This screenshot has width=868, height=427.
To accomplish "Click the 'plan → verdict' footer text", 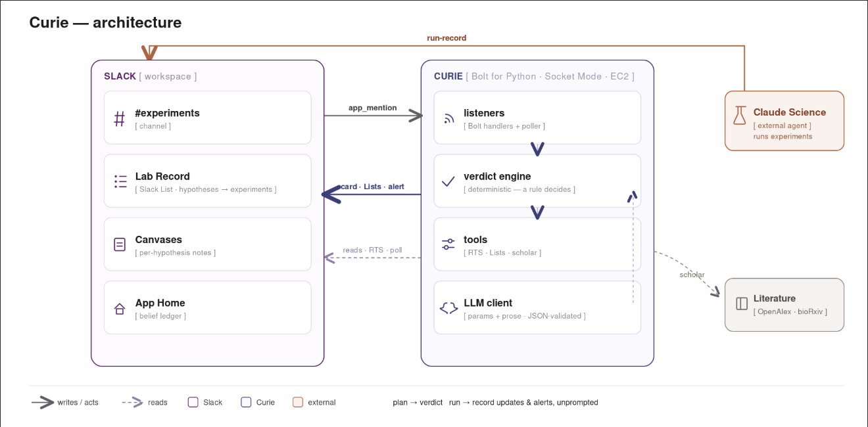I will 418,403.
